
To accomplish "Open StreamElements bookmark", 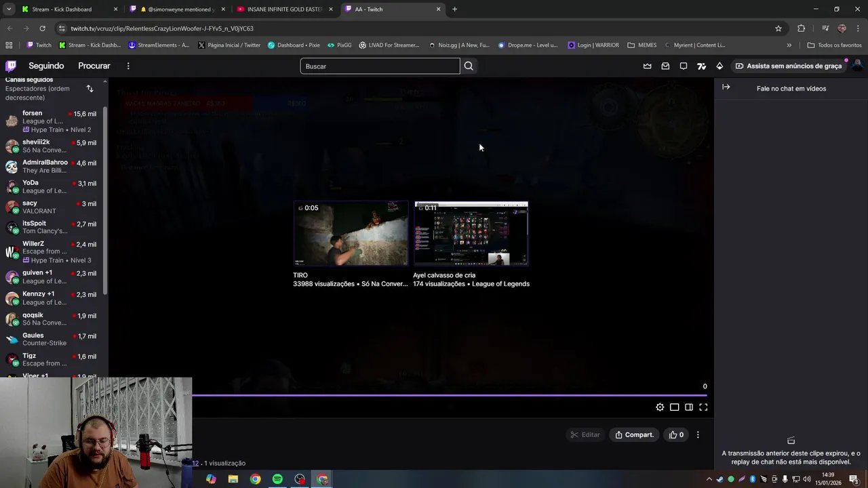I will point(158,45).
